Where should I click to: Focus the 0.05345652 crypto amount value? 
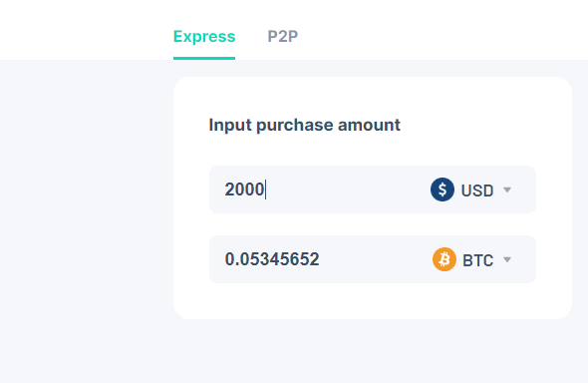click(x=272, y=259)
